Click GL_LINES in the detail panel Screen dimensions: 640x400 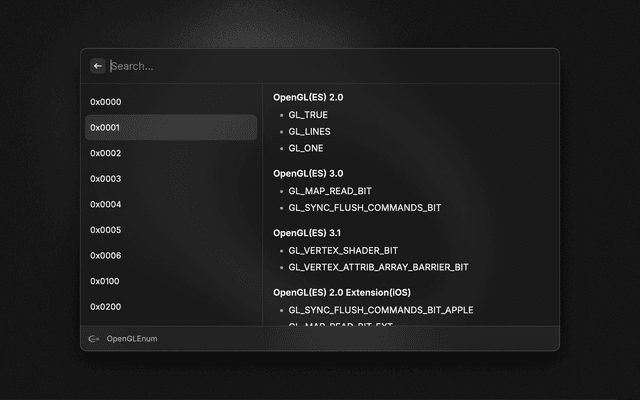tap(309, 131)
